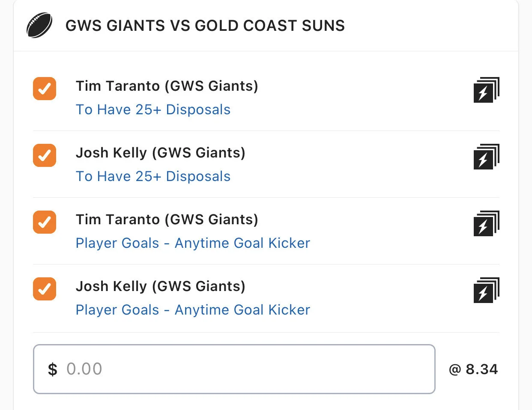532x410 pixels.
Task: Deselect Tim Taranto's anytime goal kicker checkbox
Action: pos(45,222)
